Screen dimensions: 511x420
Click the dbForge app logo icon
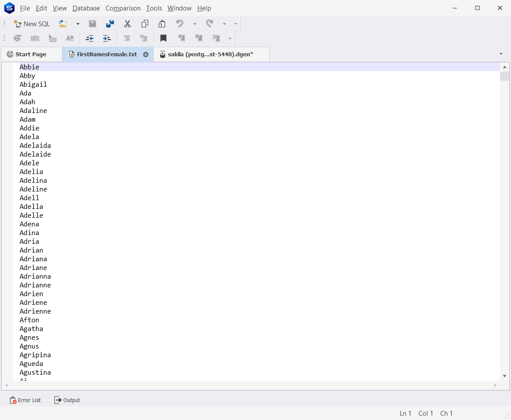click(9, 8)
